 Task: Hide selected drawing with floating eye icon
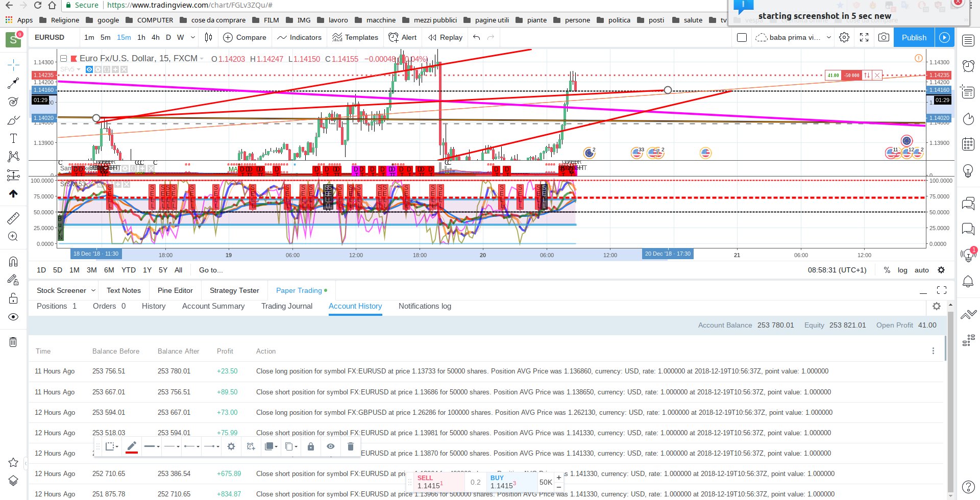click(331, 446)
